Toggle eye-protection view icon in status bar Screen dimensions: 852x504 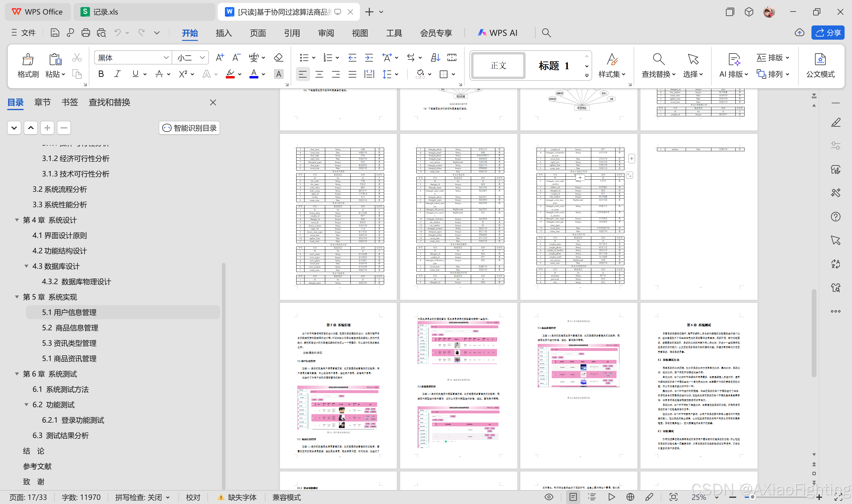[x=549, y=497]
